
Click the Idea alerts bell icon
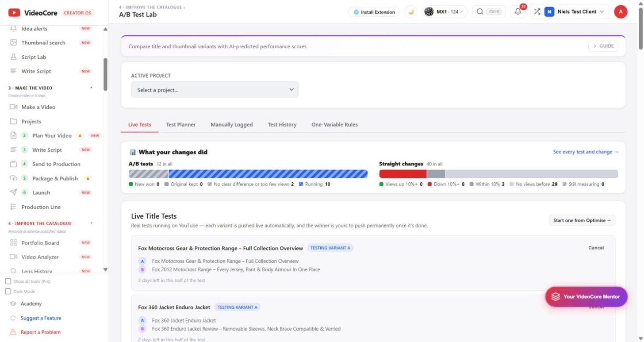point(13,28)
